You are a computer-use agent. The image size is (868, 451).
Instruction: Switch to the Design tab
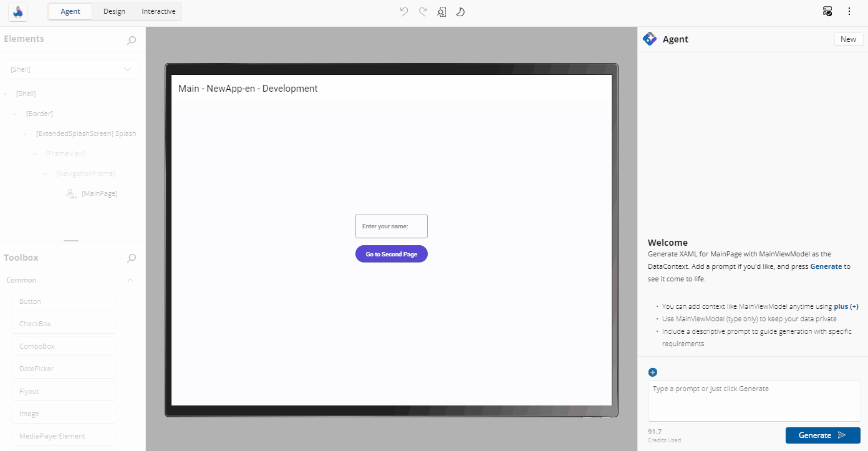coord(114,11)
